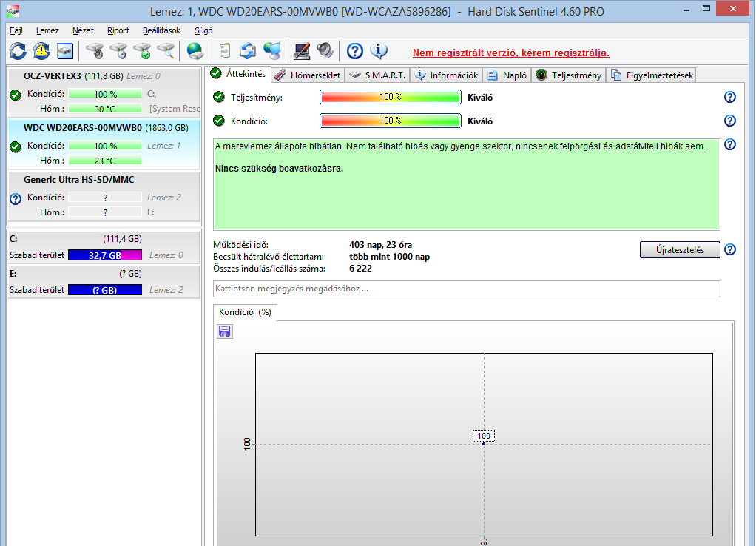Click the disk with speaker test icon
The height and width of the screenshot is (546, 756).
pyautogui.click(x=95, y=50)
